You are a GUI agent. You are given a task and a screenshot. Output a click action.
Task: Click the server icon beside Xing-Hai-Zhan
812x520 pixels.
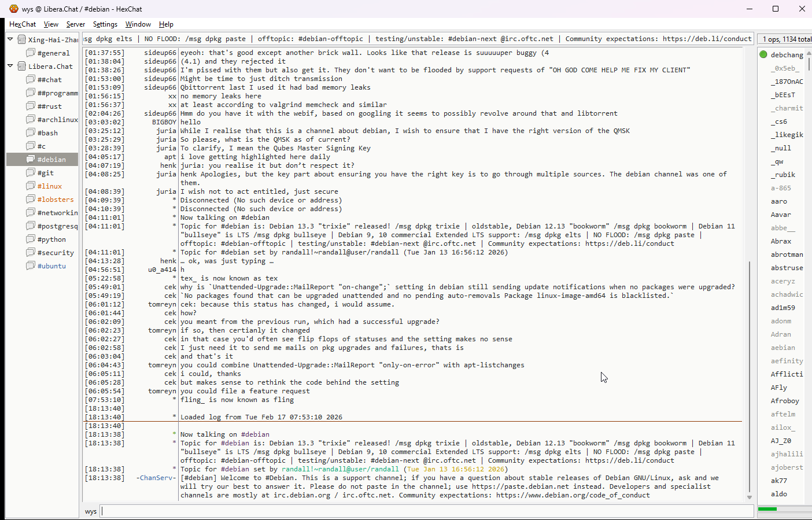point(21,39)
